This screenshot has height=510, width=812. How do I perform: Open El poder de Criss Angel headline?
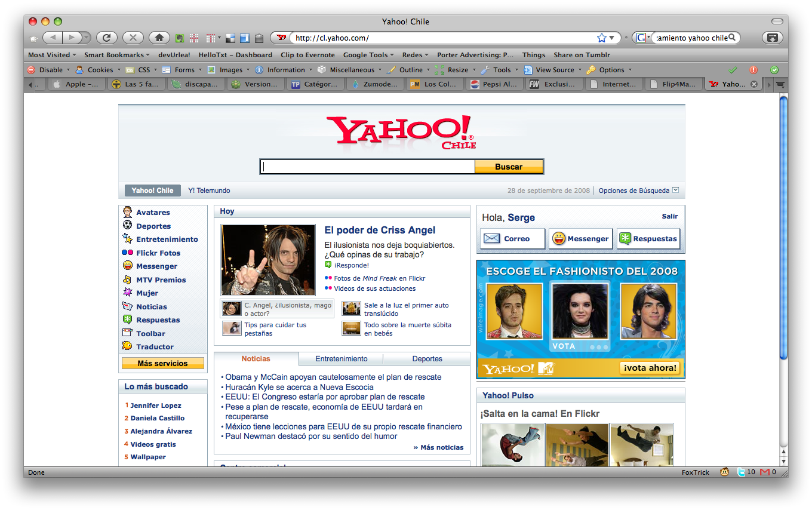380,230
